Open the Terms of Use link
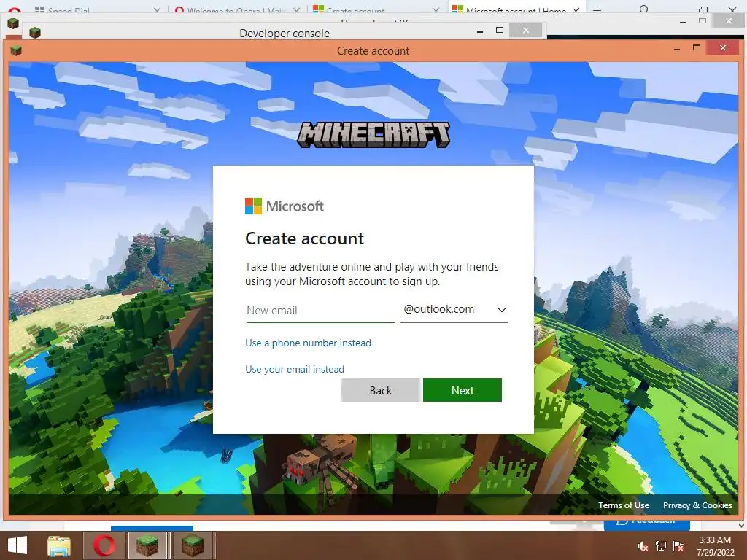747x560 pixels. (624, 505)
